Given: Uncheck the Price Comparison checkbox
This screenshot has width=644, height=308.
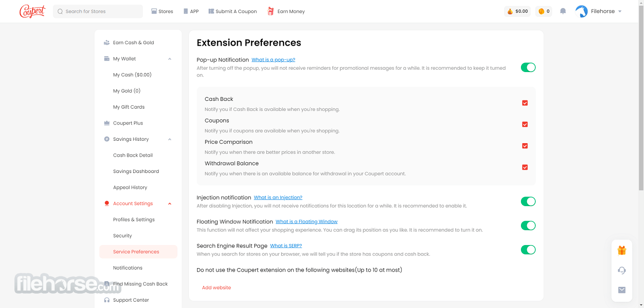Looking at the screenshot, I should [x=525, y=146].
